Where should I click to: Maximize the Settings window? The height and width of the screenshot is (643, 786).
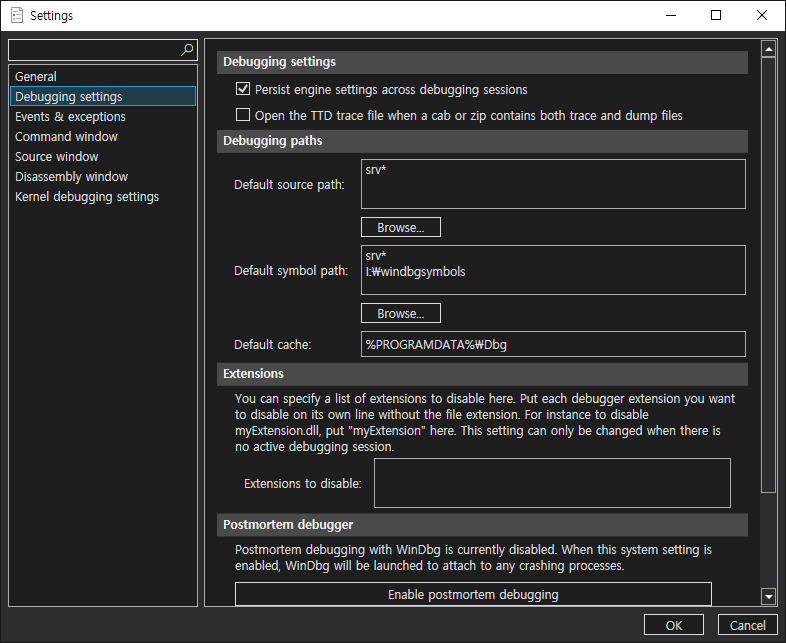pos(716,16)
